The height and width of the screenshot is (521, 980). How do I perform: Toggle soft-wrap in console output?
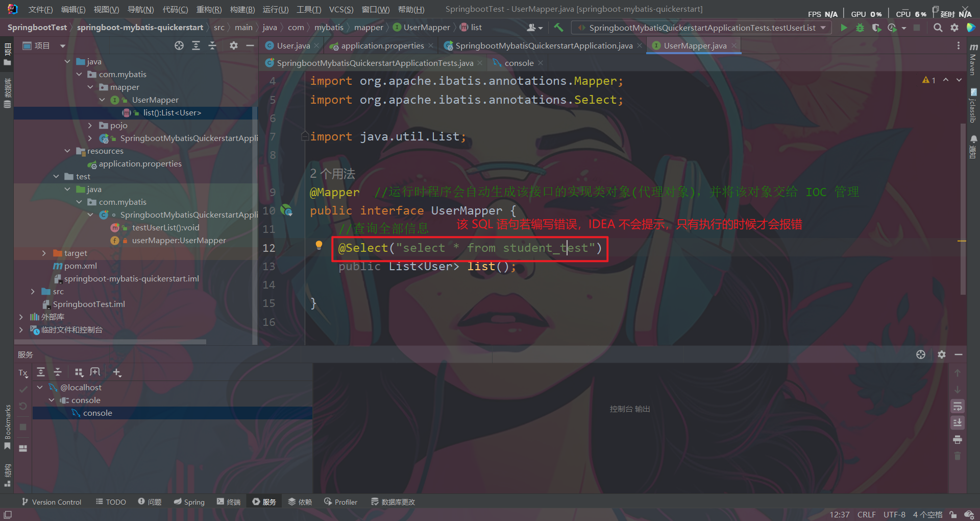tap(958, 406)
